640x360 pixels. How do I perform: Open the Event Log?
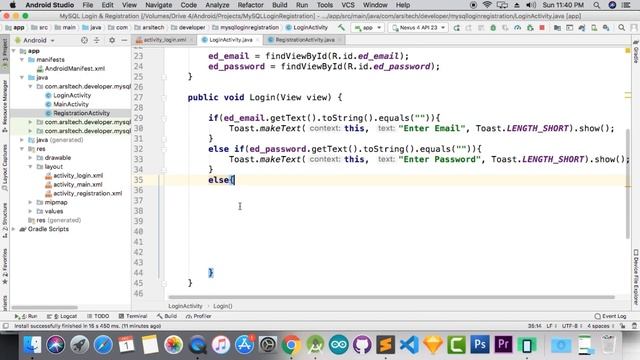point(611,316)
